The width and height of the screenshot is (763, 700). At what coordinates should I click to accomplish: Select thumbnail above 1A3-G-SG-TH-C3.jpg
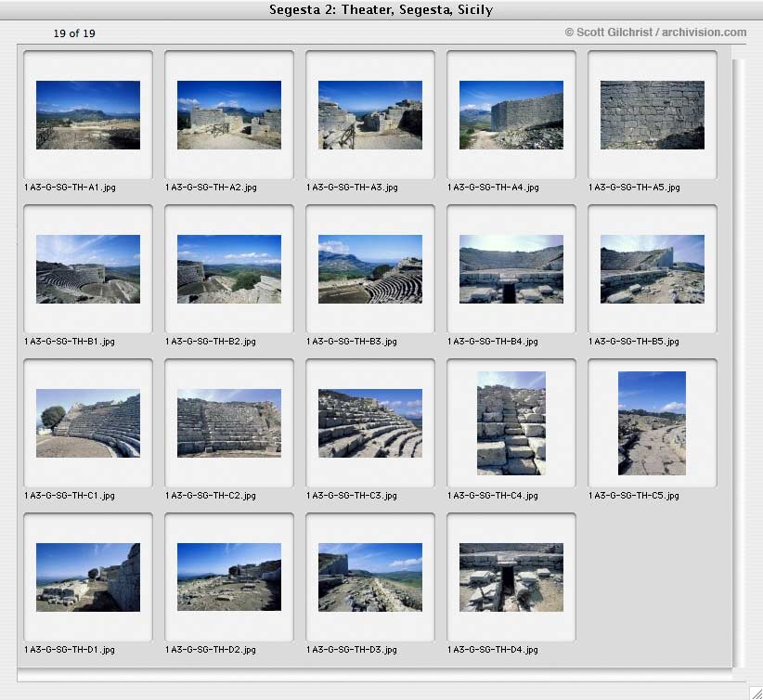coord(370,423)
